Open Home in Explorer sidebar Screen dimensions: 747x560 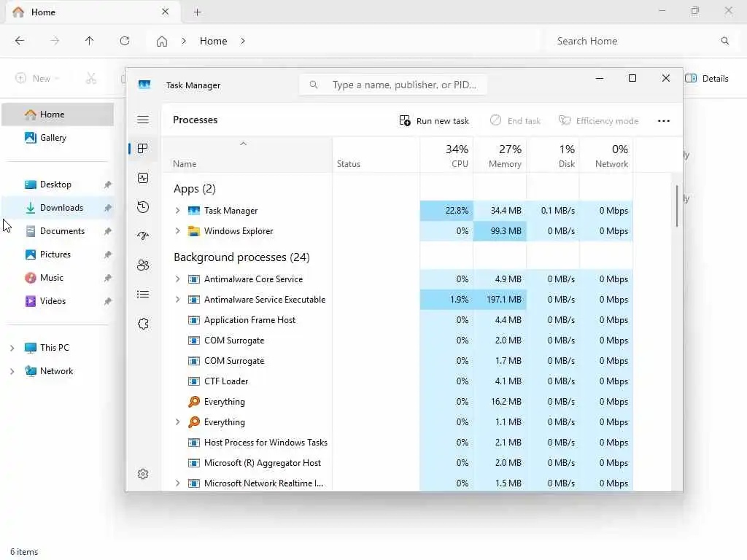58,114
